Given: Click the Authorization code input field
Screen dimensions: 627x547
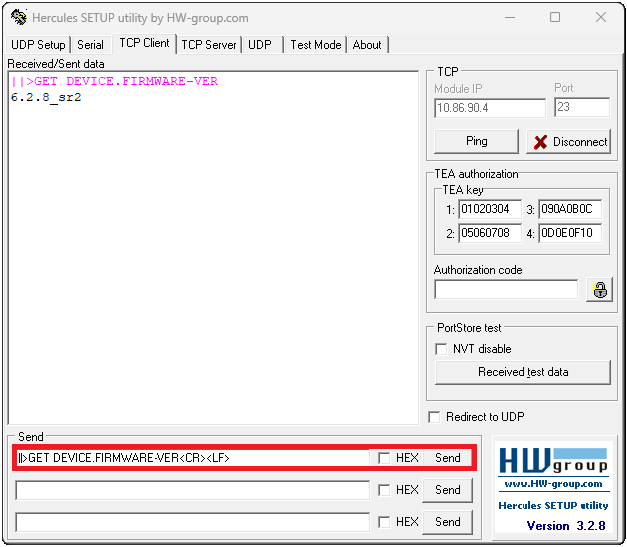Looking at the screenshot, I should tap(505, 290).
